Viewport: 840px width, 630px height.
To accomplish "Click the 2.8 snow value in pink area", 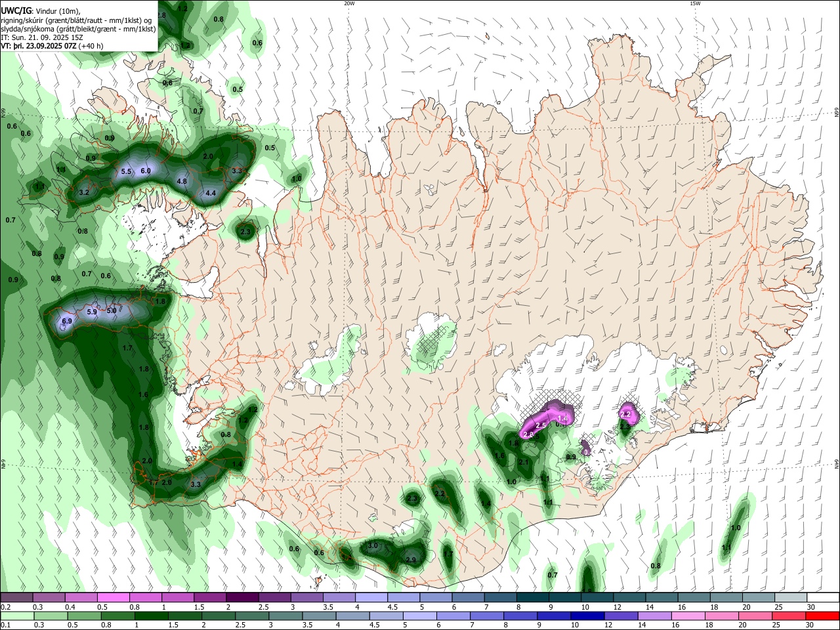I will (528, 434).
